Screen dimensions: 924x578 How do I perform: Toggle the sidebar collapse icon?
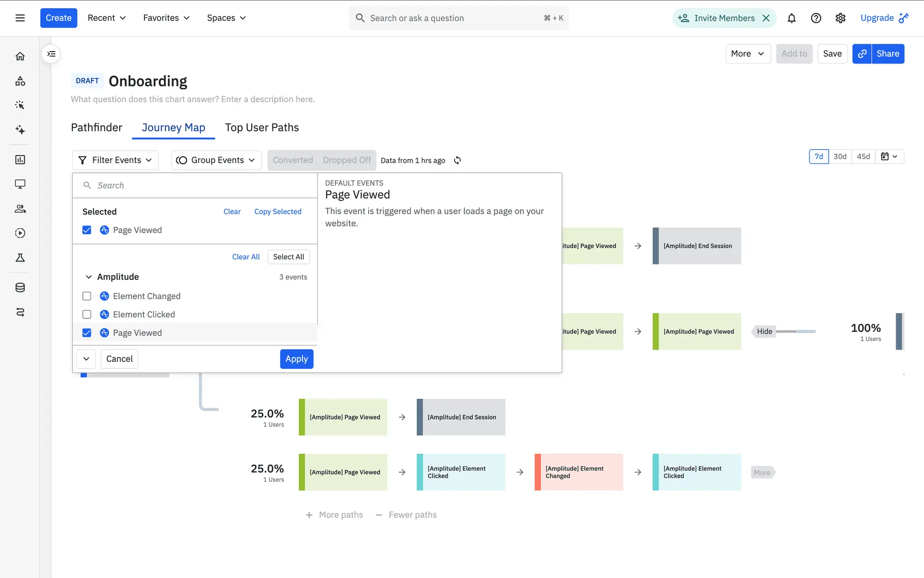click(x=51, y=54)
